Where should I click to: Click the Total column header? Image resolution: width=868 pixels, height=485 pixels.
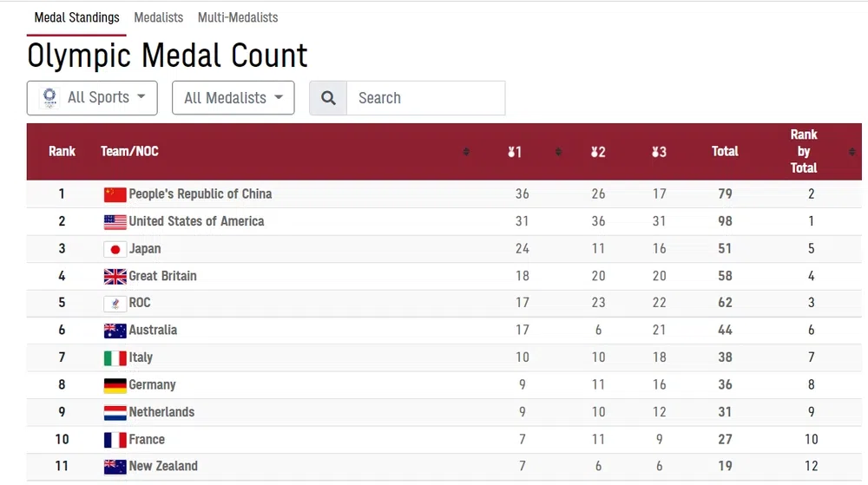725,152
